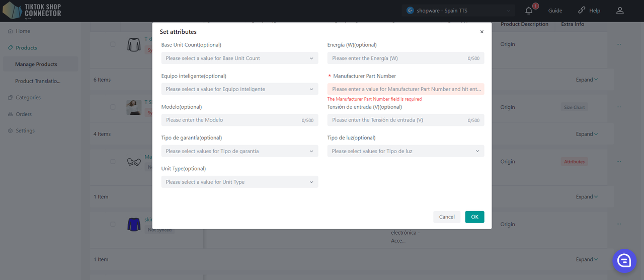Screen dimensions: 644x280
Task: Expand the Tipo de luz dropdown
Action: pos(406,151)
